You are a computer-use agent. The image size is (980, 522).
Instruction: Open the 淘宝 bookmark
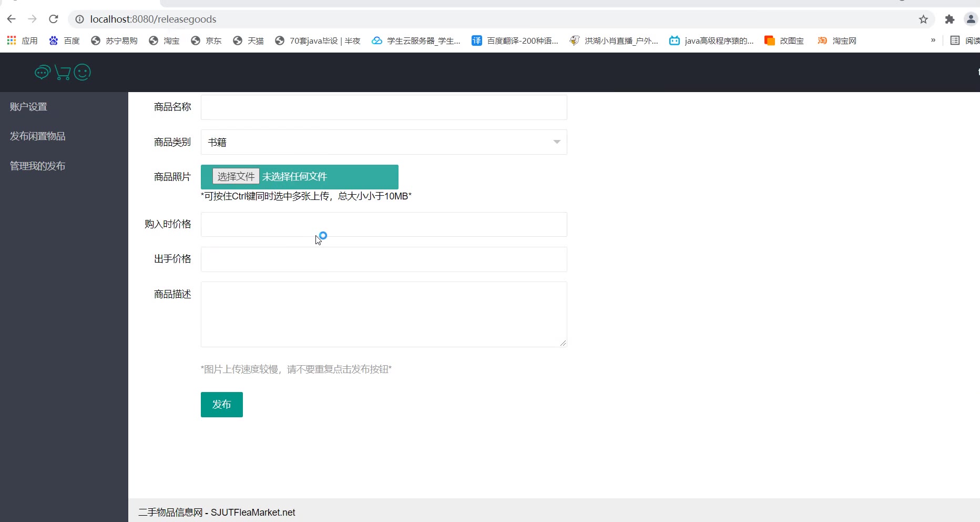(x=164, y=41)
